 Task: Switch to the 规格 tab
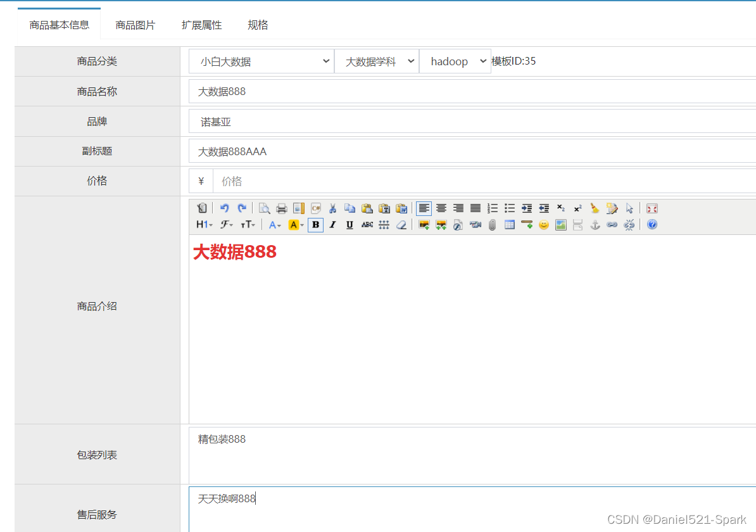(x=258, y=25)
